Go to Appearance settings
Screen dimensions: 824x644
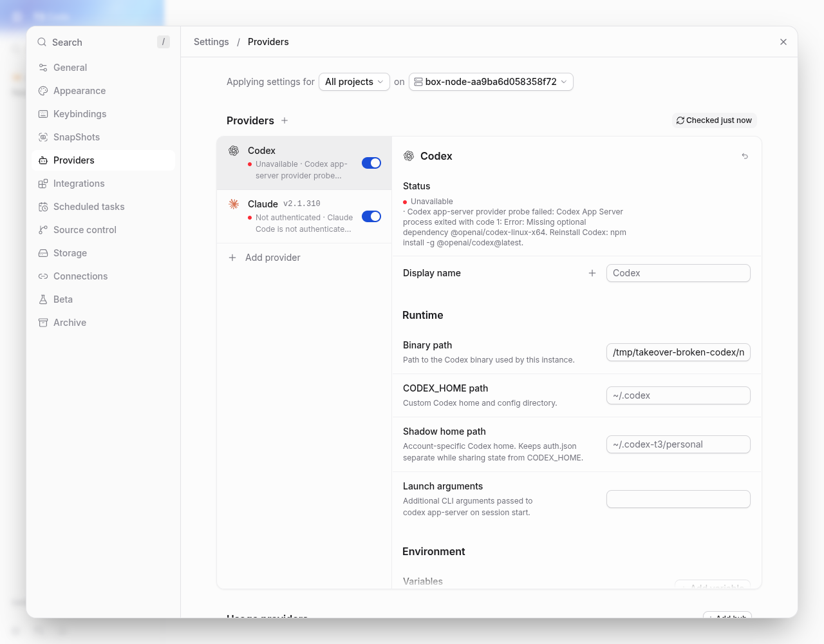[x=103, y=91]
